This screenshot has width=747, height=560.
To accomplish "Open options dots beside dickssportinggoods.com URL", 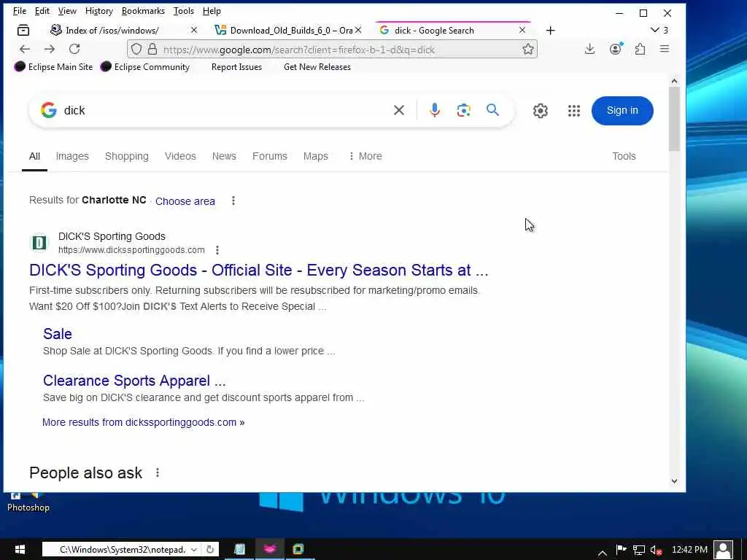I will [x=217, y=250].
